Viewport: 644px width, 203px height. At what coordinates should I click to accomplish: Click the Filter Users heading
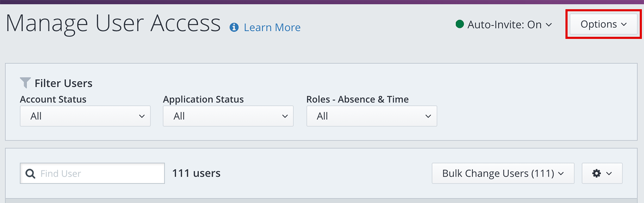point(64,83)
